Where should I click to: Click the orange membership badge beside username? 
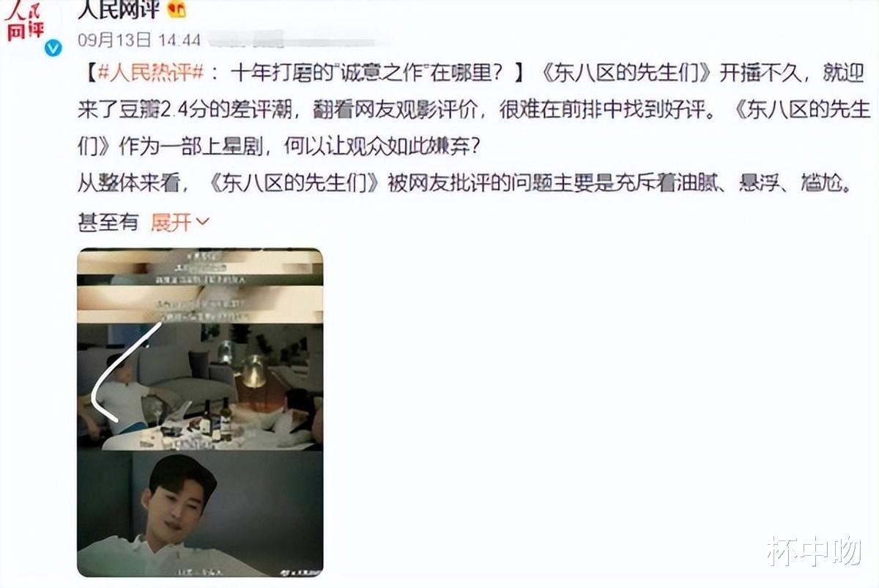pyautogui.click(x=177, y=10)
